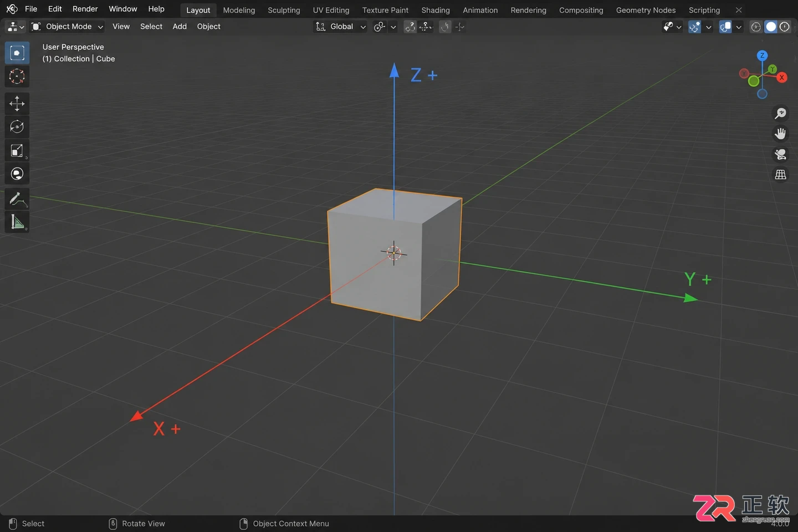
Task: Switch to the Texture Paint workspace
Action: tap(385, 10)
